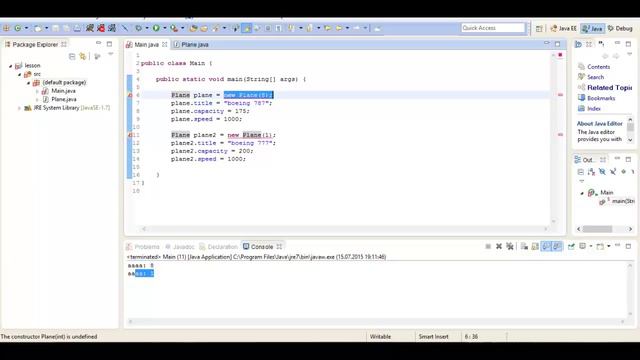This screenshot has width=640, height=360.
Task: Collapse the lesson project node
Action: (x=11, y=66)
